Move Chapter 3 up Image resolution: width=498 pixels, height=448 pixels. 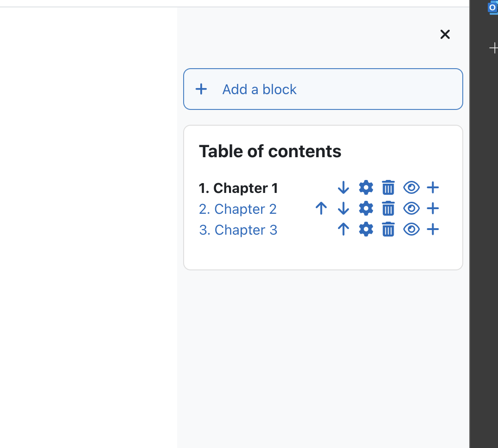(343, 229)
